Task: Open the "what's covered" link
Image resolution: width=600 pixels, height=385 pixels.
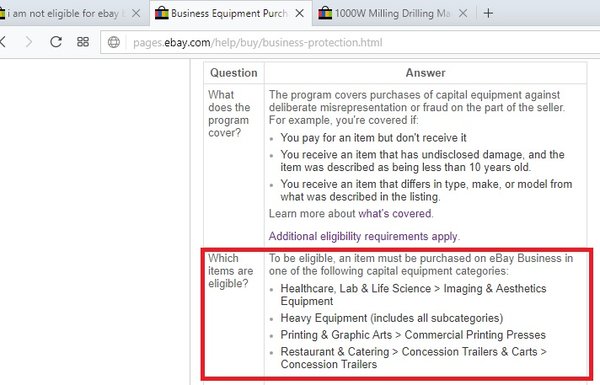Action: tap(395, 214)
